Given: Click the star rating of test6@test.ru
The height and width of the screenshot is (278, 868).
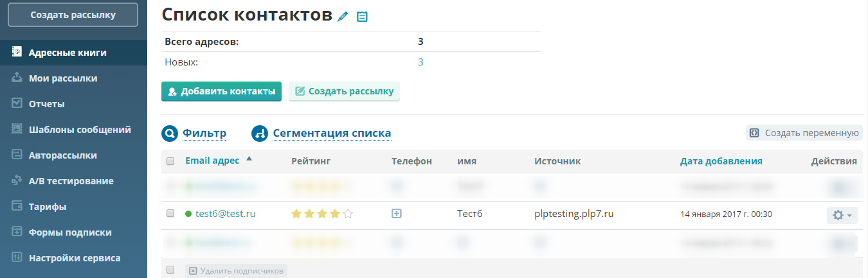Looking at the screenshot, I should tap(322, 214).
